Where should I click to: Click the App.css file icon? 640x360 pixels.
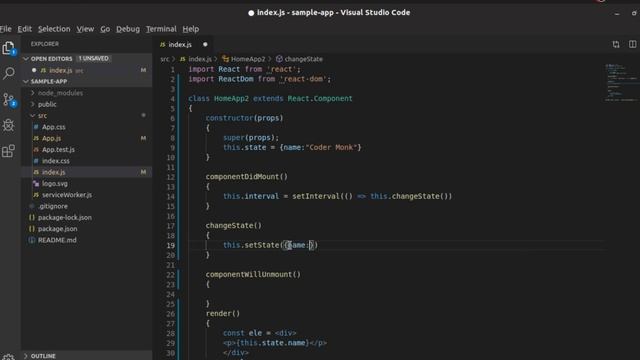(36, 127)
